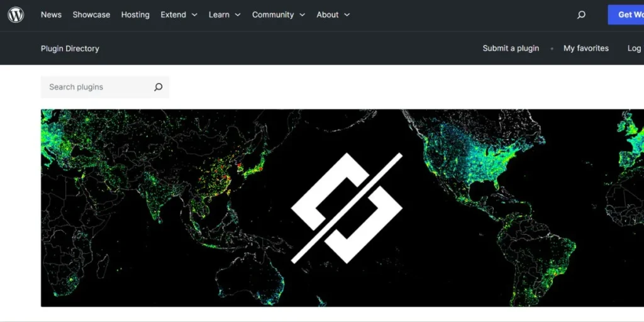
Task: Click Submit a plugin link
Action: click(511, 48)
